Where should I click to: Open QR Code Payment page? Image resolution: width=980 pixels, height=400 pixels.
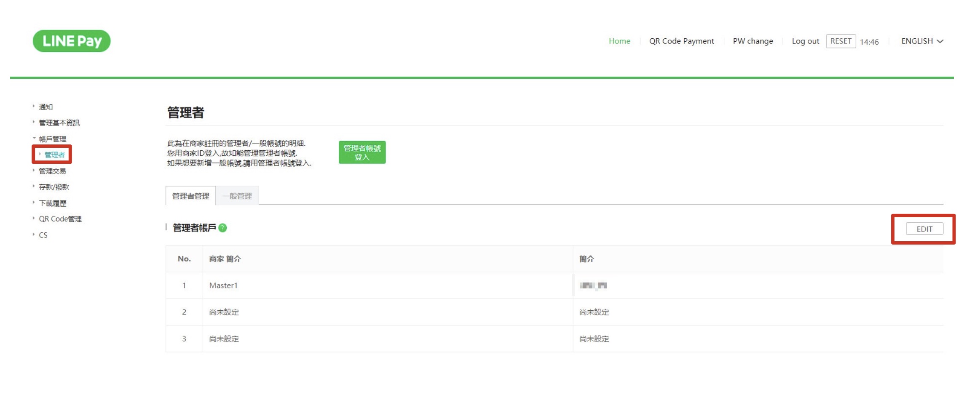coord(681,41)
